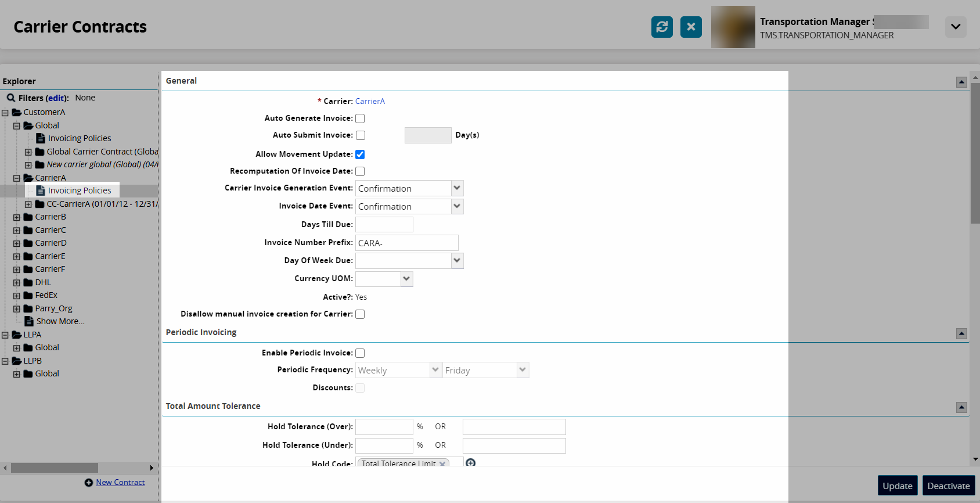Enable Periodic Invoice checkbox
980x503 pixels.
coord(360,353)
